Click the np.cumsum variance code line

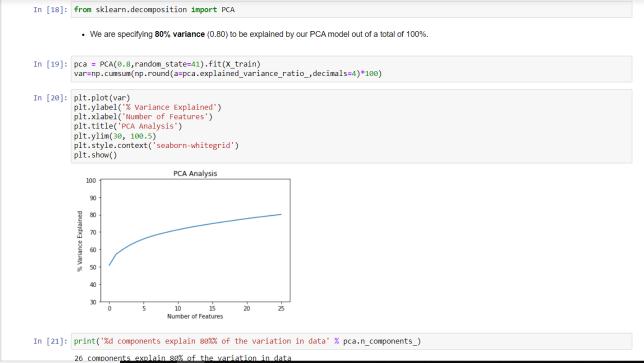228,74
